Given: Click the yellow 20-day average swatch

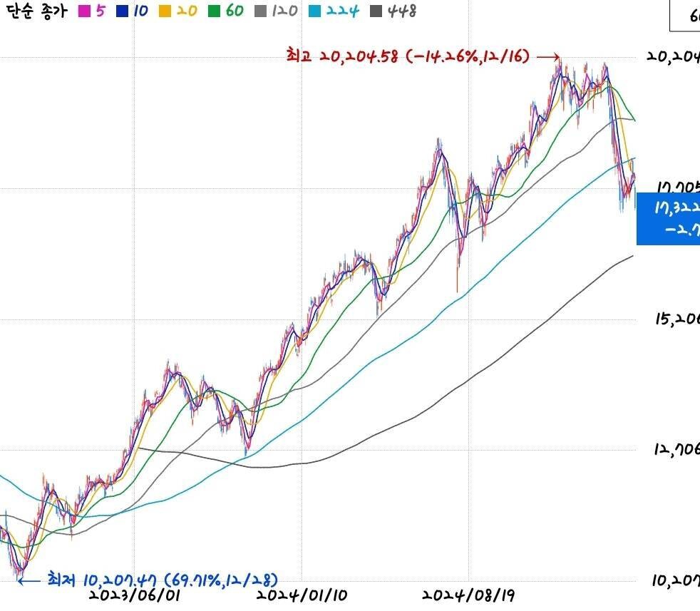Looking at the screenshot, I should 163,11.
